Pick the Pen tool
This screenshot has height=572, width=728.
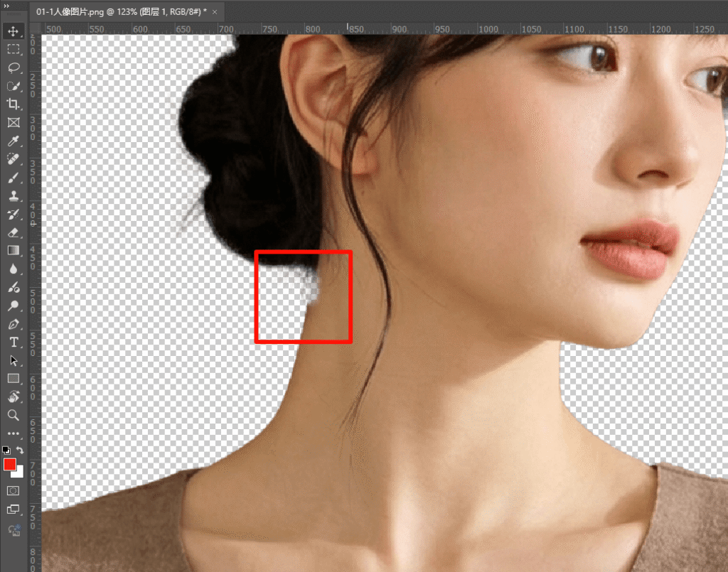point(14,324)
